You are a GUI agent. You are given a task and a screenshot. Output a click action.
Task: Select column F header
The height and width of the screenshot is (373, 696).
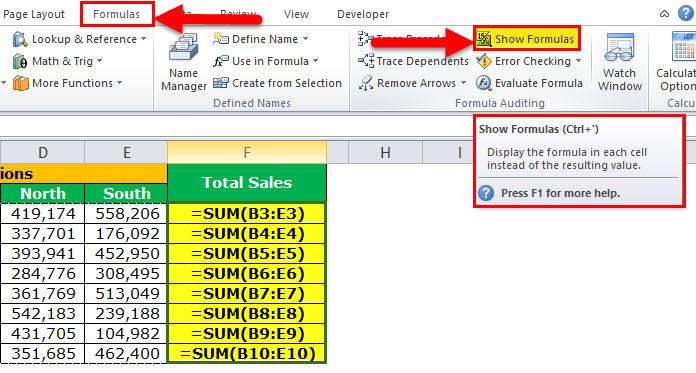pyautogui.click(x=247, y=153)
